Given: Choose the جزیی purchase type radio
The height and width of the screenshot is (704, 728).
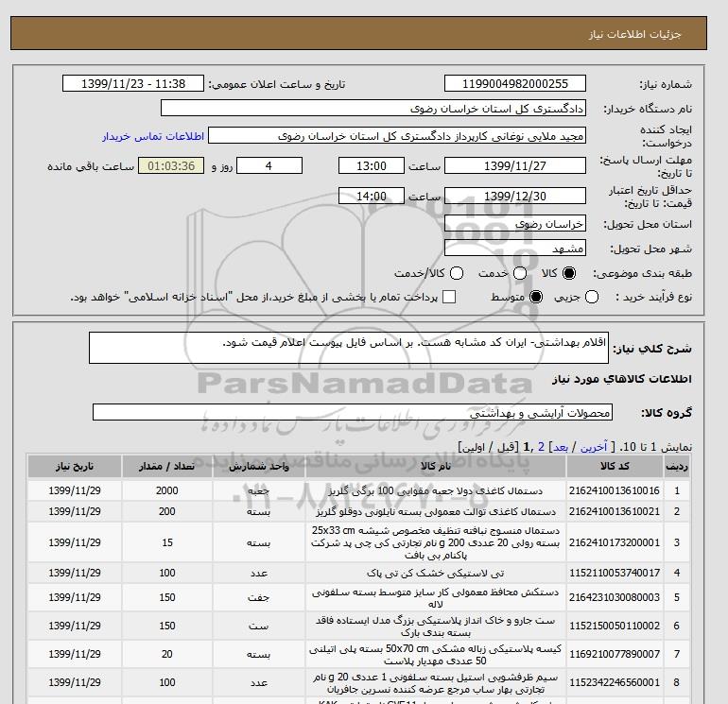Looking at the screenshot, I should coord(592,297).
